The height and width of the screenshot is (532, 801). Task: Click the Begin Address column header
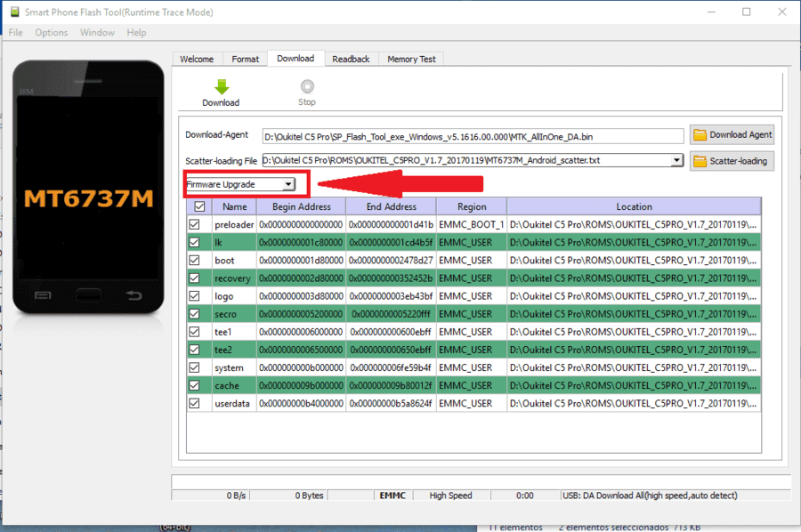pos(302,206)
